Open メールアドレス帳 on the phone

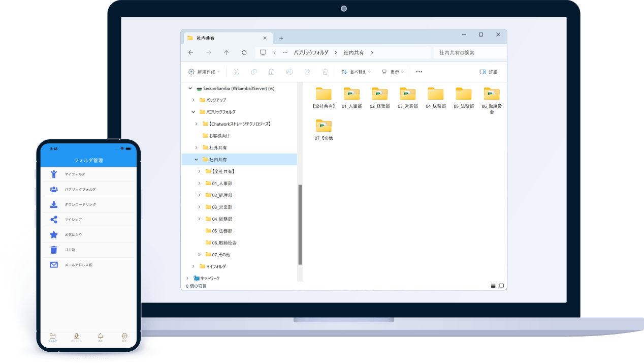click(88, 265)
